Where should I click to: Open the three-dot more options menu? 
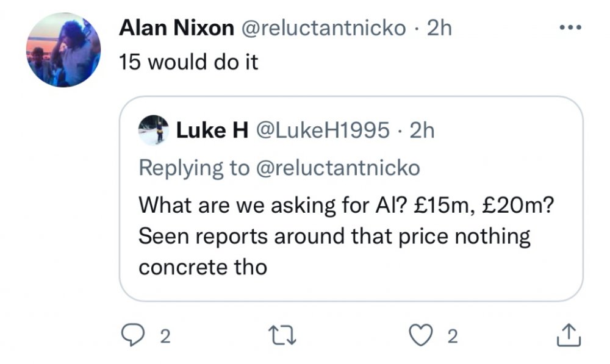click(x=570, y=27)
